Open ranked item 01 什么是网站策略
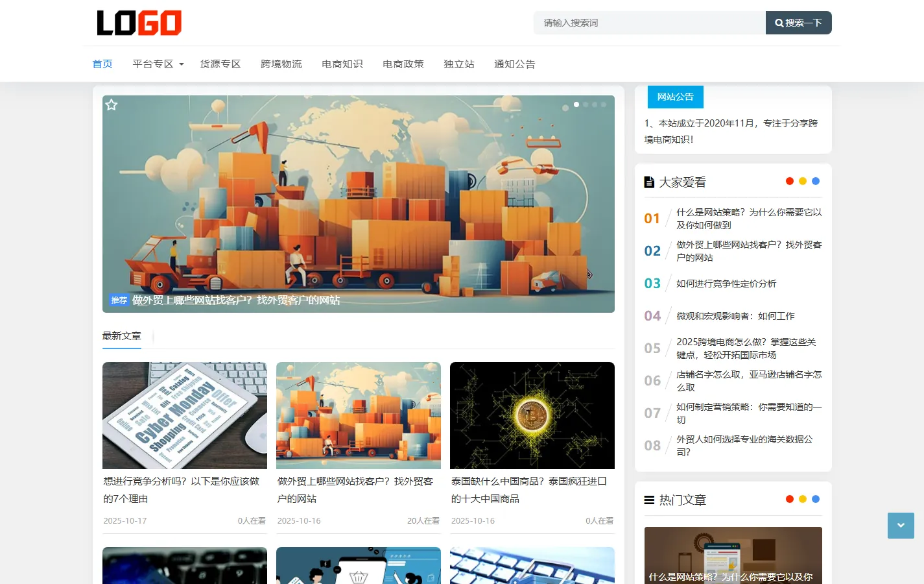The image size is (924, 584). [749, 219]
